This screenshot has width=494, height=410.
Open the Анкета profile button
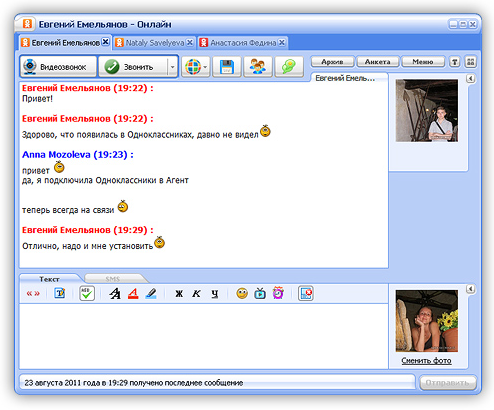coord(377,62)
